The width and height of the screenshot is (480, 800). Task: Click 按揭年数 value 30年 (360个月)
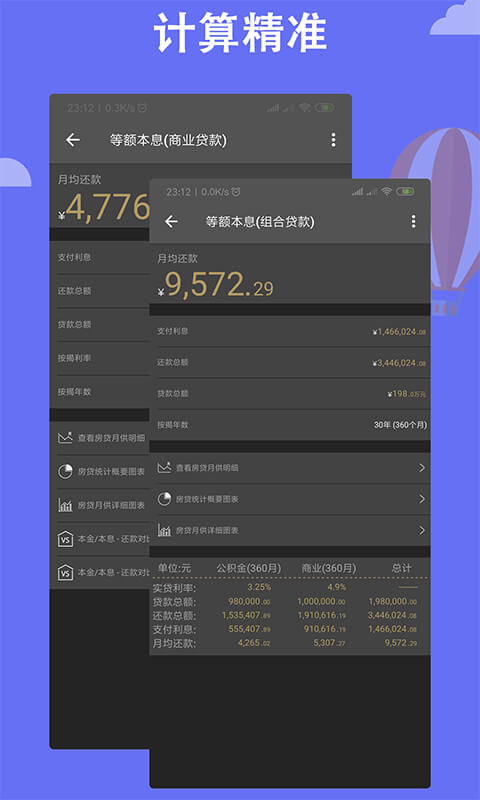(400, 424)
